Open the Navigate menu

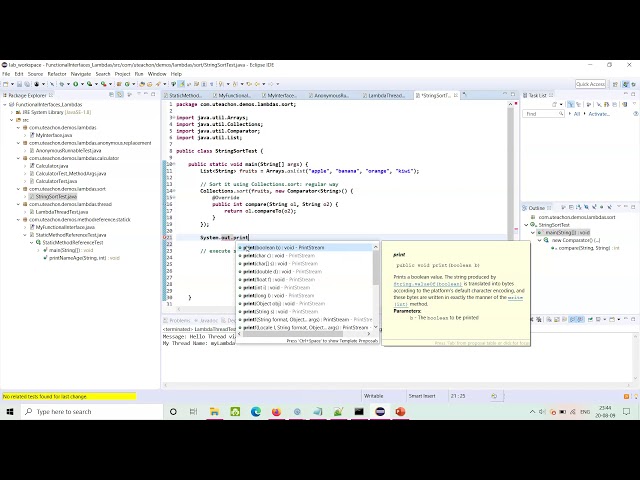point(81,74)
